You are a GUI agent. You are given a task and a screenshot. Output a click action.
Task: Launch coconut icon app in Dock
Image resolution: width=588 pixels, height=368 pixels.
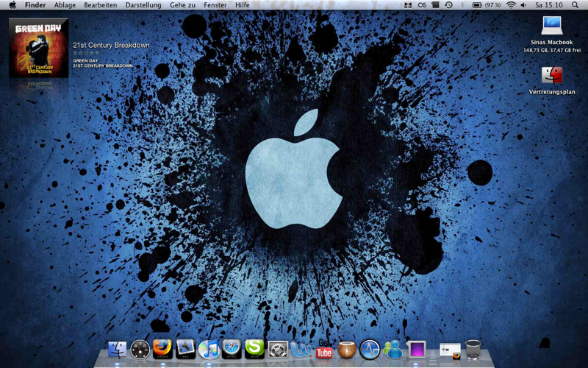[x=347, y=350]
